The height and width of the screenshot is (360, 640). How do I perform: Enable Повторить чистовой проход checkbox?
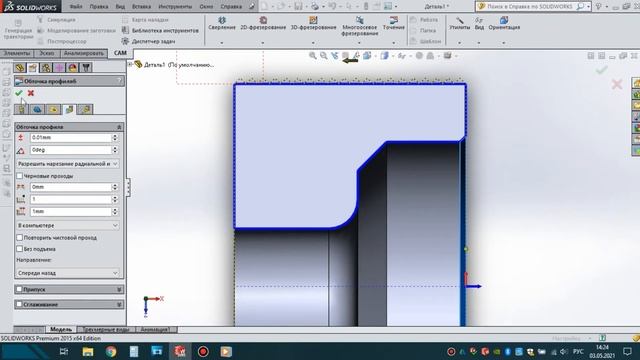click(x=19, y=238)
